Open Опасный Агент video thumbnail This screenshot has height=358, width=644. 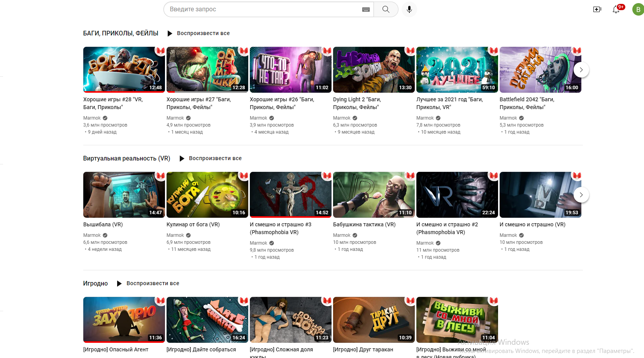pos(124,320)
